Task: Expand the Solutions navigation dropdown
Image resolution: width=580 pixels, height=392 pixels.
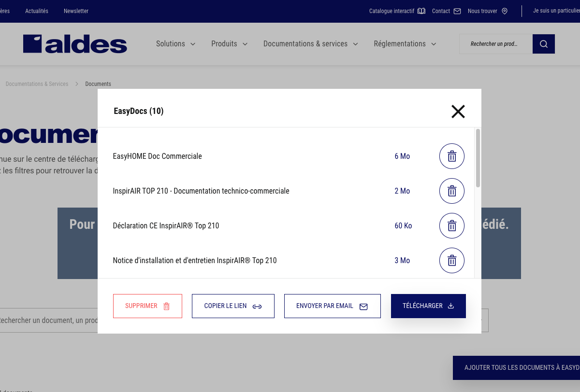Action: tap(175, 43)
